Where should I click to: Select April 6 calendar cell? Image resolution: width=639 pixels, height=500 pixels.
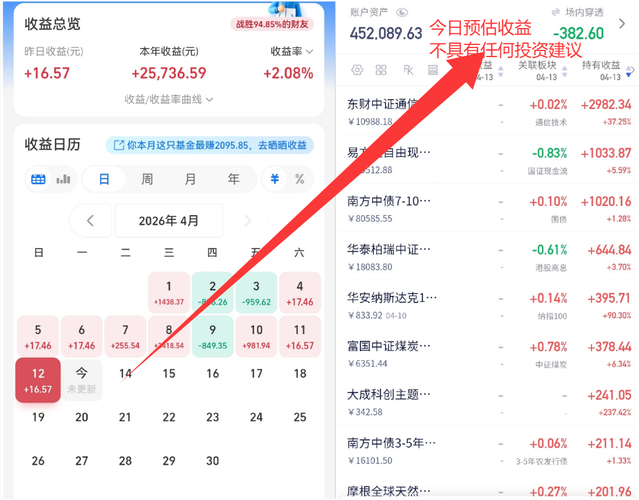click(x=82, y=337)
